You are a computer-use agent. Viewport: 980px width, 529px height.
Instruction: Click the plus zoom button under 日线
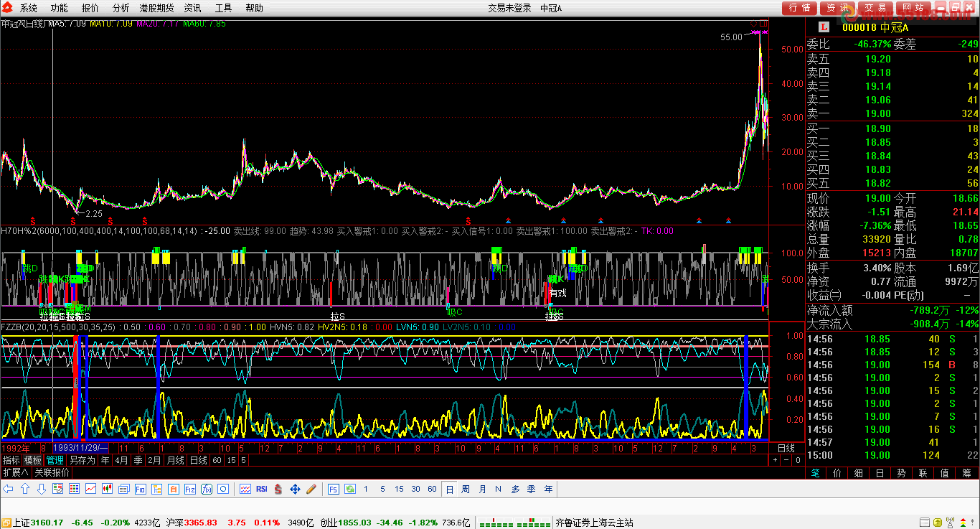pyautogui.click(x=775, y=460)
